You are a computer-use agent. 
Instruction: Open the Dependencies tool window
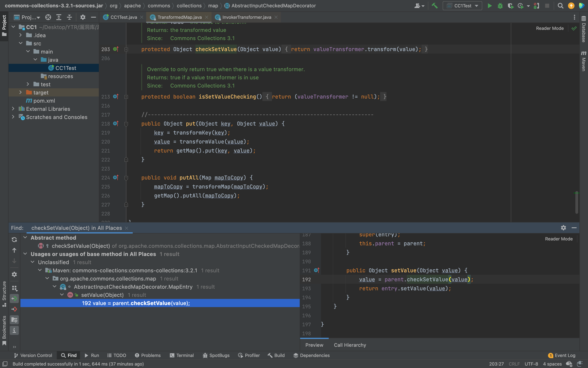(x=312, y=355)
